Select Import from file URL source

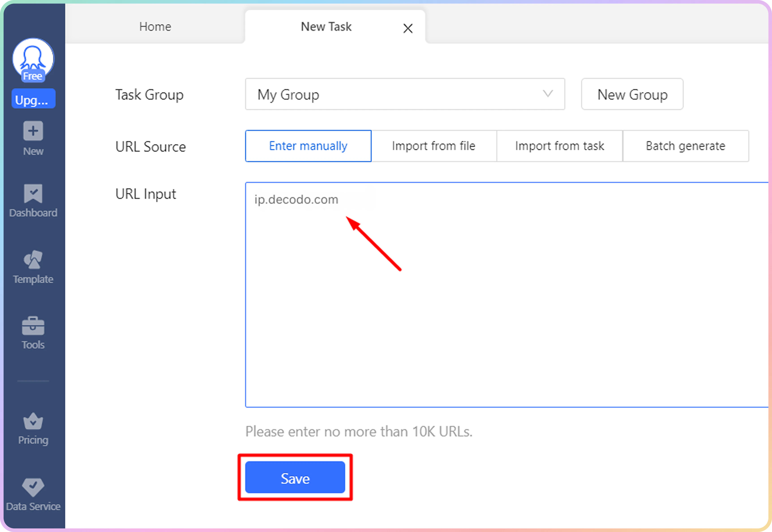[x=434, y=146]
